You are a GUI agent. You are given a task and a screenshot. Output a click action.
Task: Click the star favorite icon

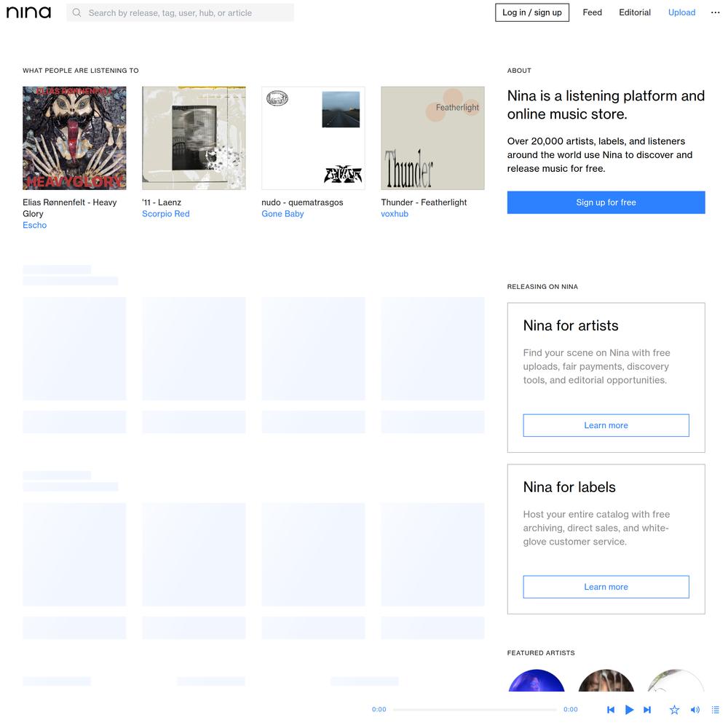(x=674, y=709)
